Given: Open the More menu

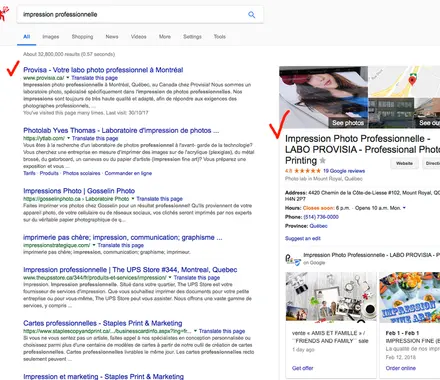Looking at the screenshot, I should (165, 37).
